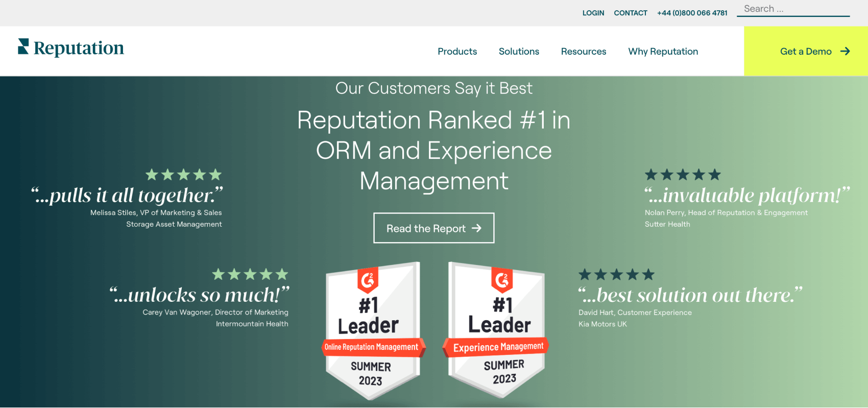Click "Kia Motors UK" text

coord(602,324)
